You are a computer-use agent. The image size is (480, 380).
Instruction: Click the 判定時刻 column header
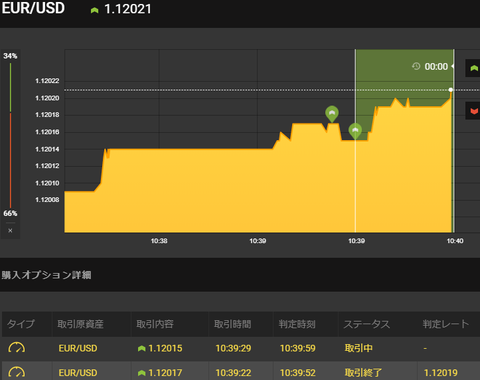[x=297, y=324]
